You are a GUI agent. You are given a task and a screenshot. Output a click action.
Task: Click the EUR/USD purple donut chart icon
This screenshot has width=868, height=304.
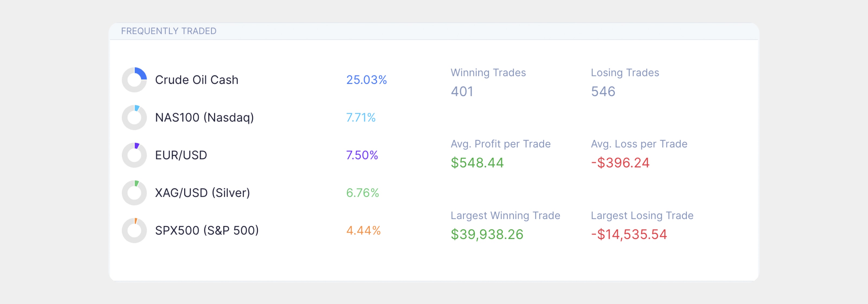(x=134, y=155)
